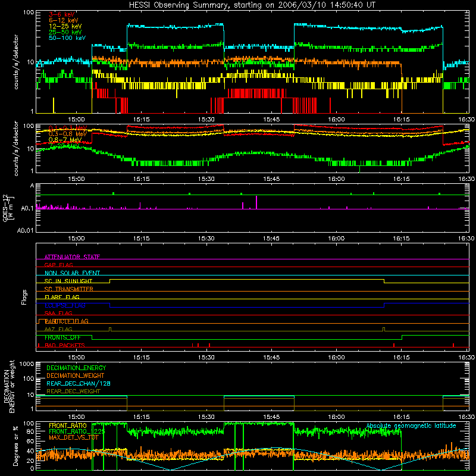
Task: Select the green FRONT_RATIO_1225 legend label
Action: 77,431
